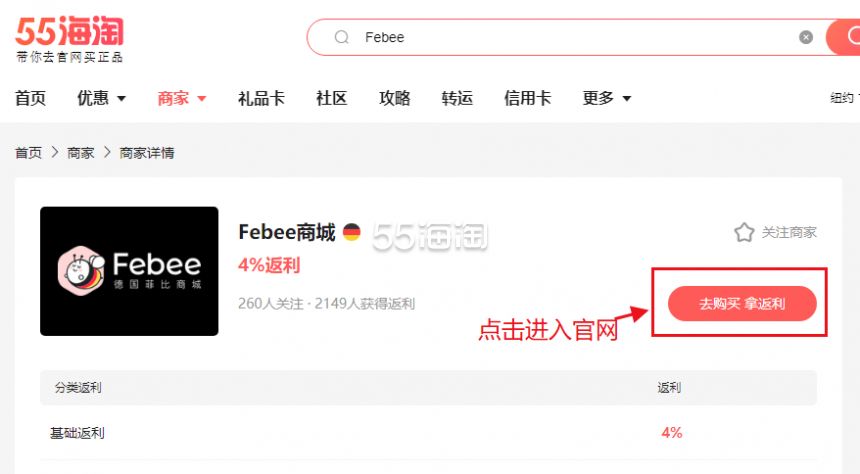Open the 攻略 navigation item
The image size is (860, 474).
pos(394,98)
